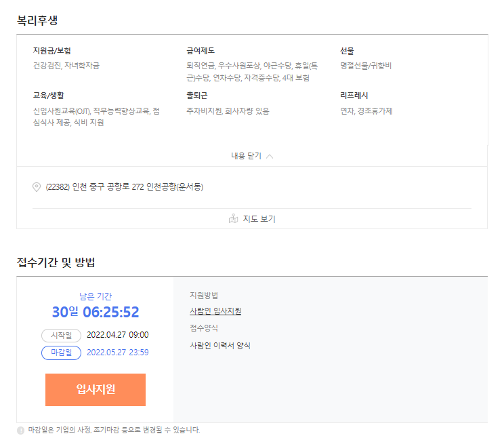The width and height of the screenshot is (504, 438).
Task: Collapse benefits with 내용 닫기
Action: (252, 156)
